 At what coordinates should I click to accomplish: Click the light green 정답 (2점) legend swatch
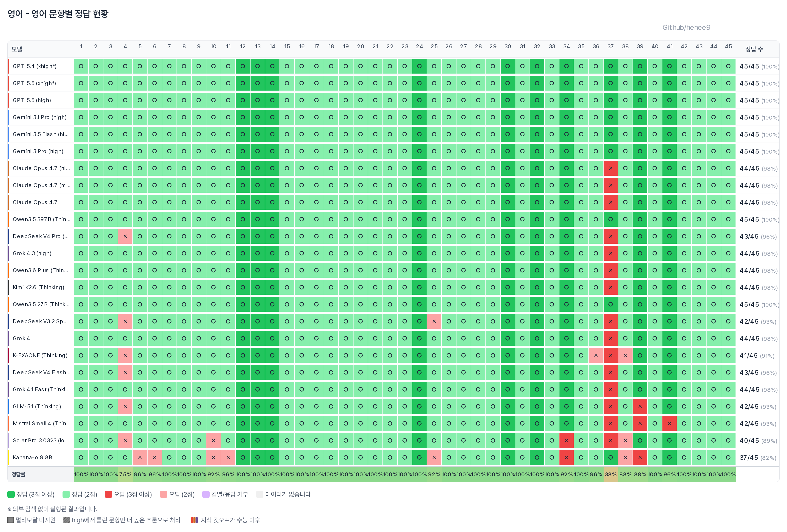pos(66,495)
